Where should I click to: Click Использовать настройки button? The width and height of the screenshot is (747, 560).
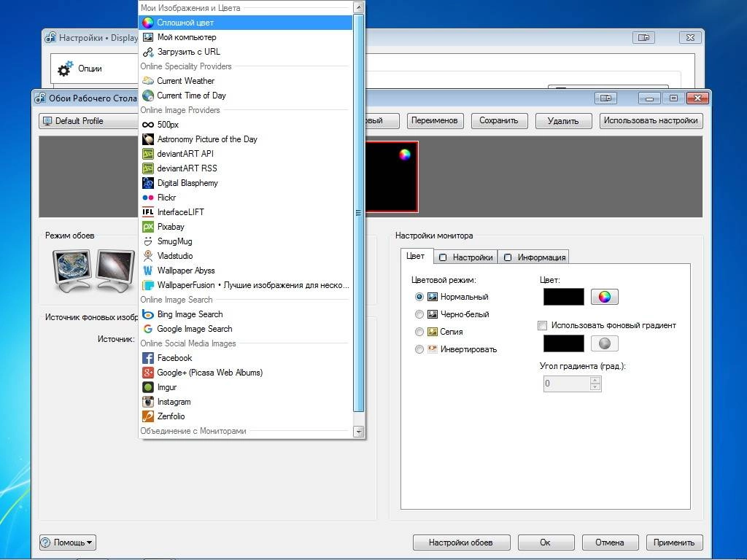pos(651,121)
